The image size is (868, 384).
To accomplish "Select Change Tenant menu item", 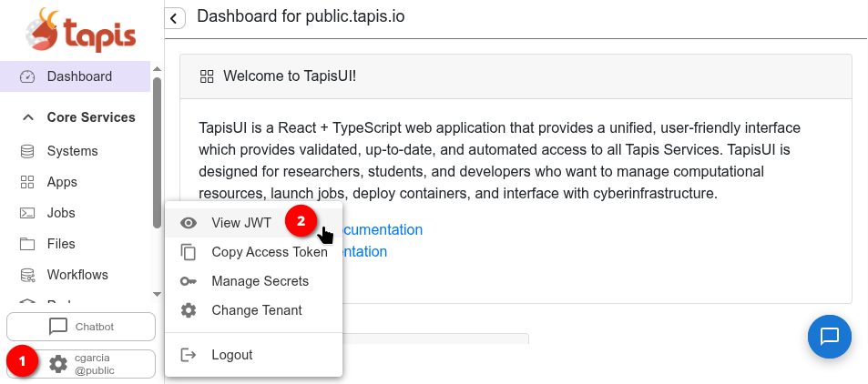I will click(253, 310).
